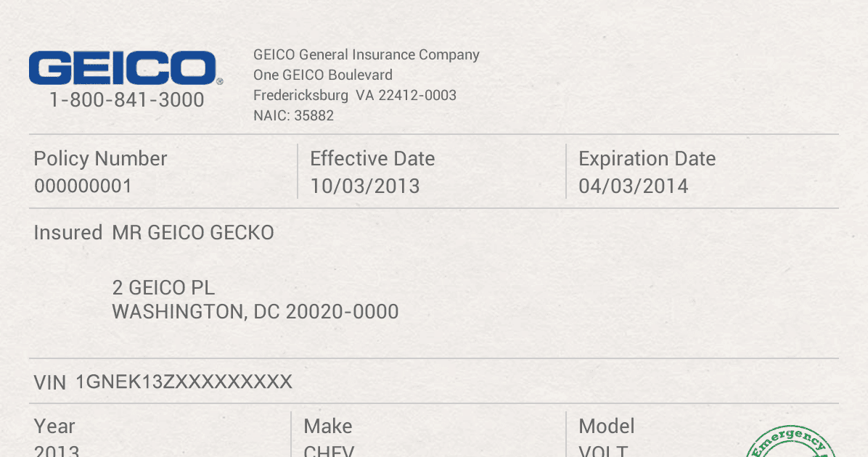Click the insured name MR GEICO GECKO
868x457 pixels.
coord(193,233)
